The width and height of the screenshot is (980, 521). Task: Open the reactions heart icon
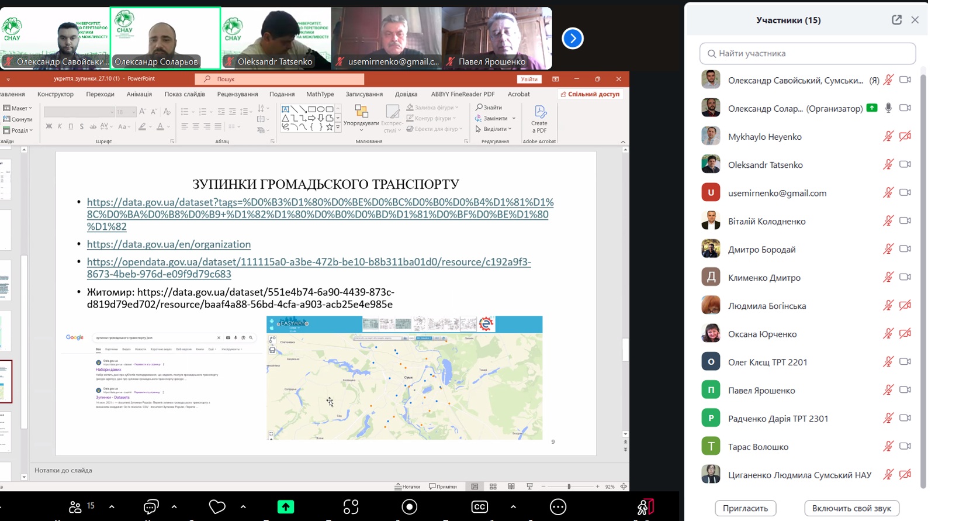point(217,507)
